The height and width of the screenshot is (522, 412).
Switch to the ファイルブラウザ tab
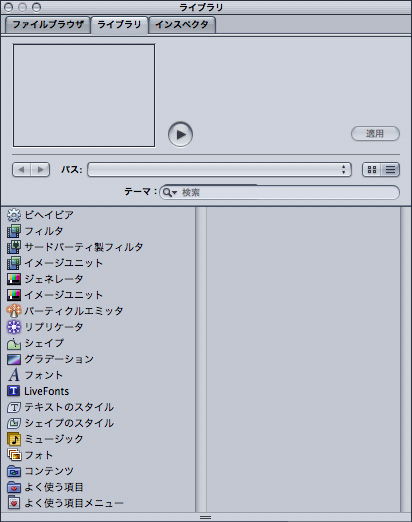point(48,24)
